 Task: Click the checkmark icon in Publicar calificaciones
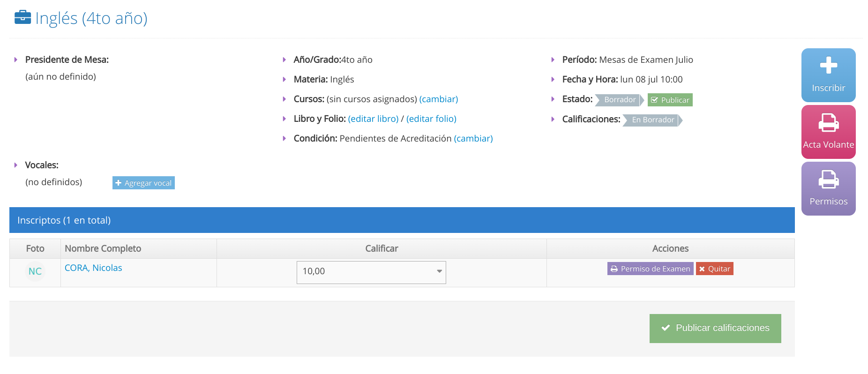tap(666, 328)
